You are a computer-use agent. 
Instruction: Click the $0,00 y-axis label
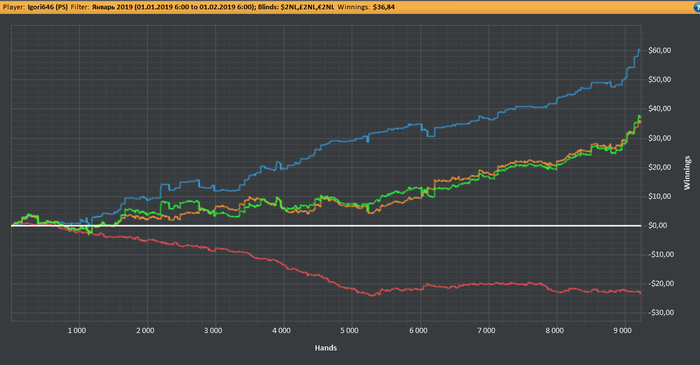(x=658, y=225)
